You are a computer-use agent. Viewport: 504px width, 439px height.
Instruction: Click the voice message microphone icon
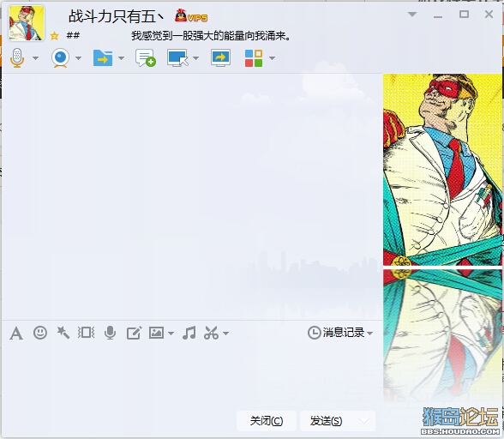tap(110, 333)
